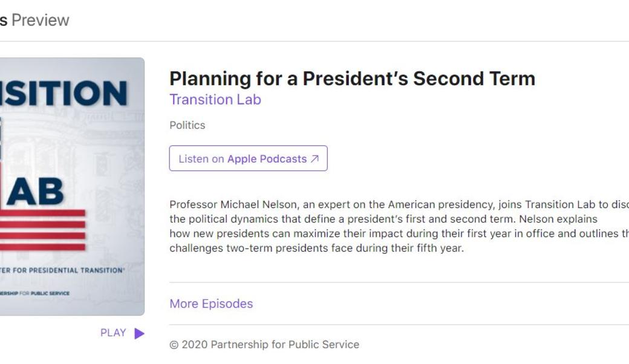The width and height of the screenshot is (629, 364).
Task: Click Center for Presidential Transition text on artwork
Action: (60, 270)
